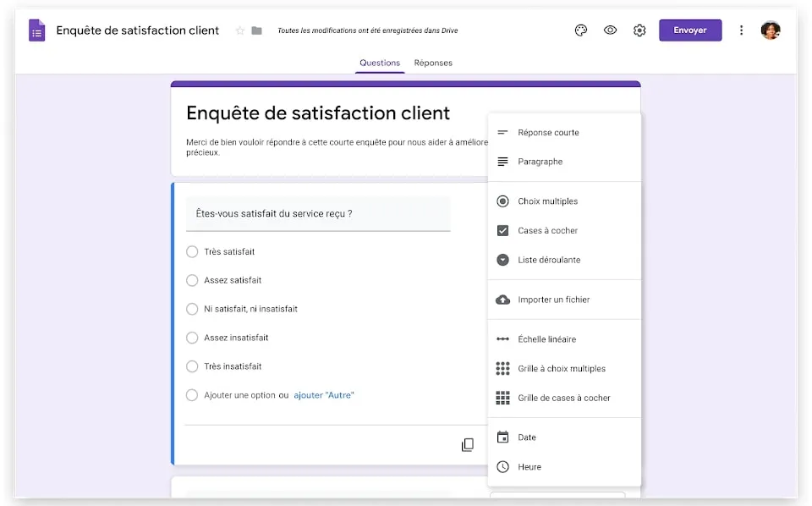Open the theme customization palette icon

point(581,30)
